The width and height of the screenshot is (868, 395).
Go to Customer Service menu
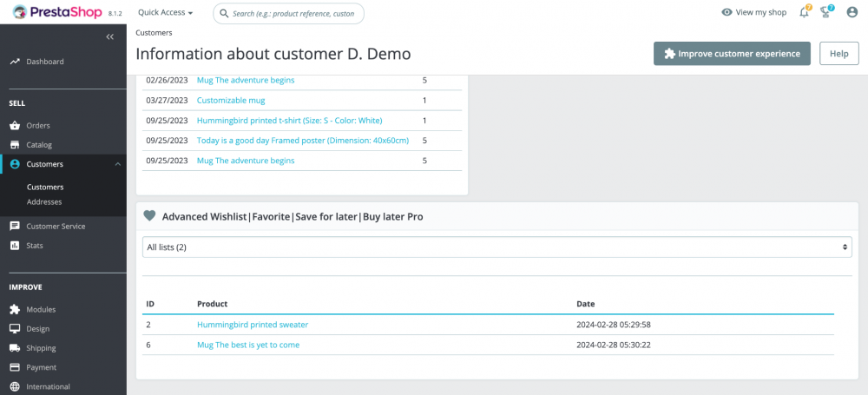pyautogui.click(x=56, y=227)
